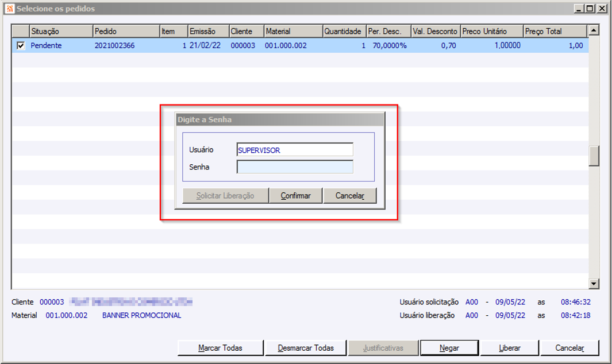
Task: Click the Cliente column header
Action: click(x=247, y=31)
